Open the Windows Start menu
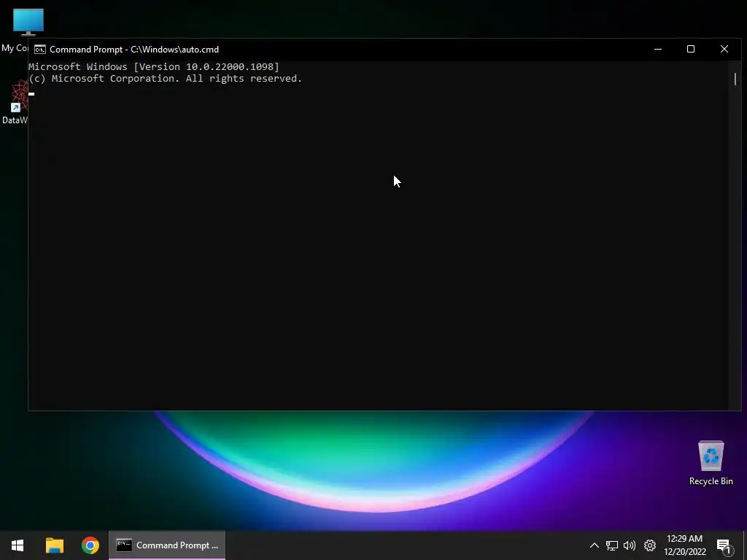 click(18, 545)
